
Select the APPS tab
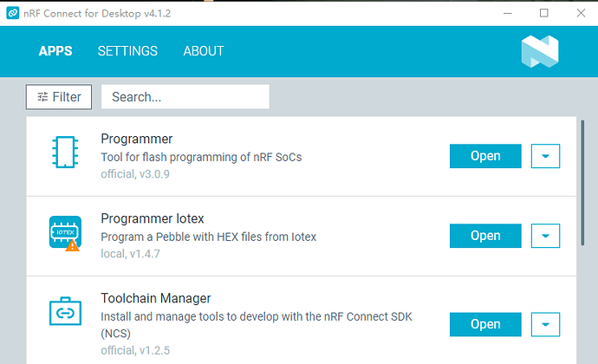pos(55,51)
